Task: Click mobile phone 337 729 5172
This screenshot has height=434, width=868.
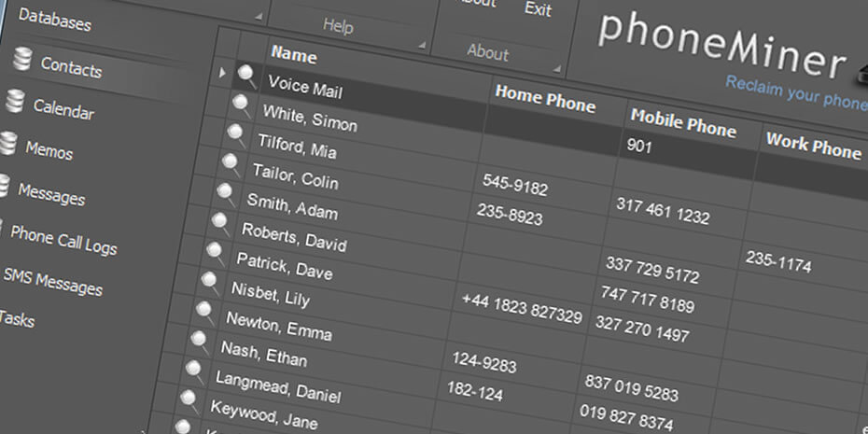Action: (652, 270)
